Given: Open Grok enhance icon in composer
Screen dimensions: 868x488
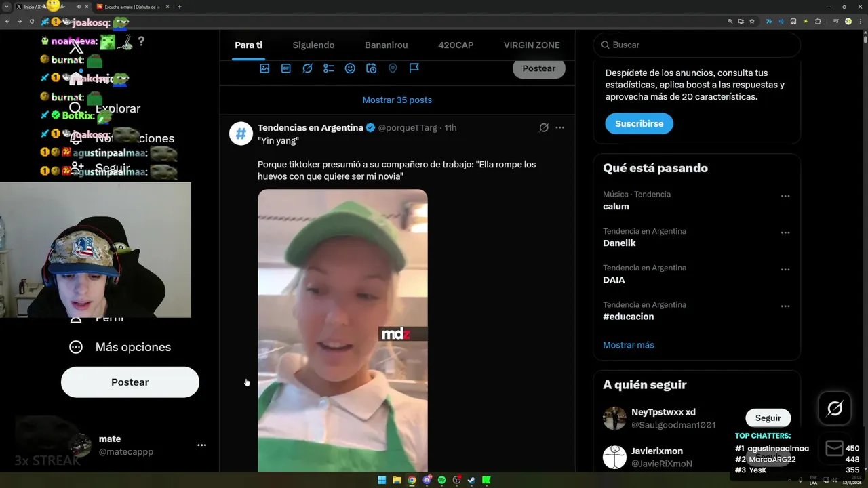Looking at the screenshot, I should tap(307, 68).
